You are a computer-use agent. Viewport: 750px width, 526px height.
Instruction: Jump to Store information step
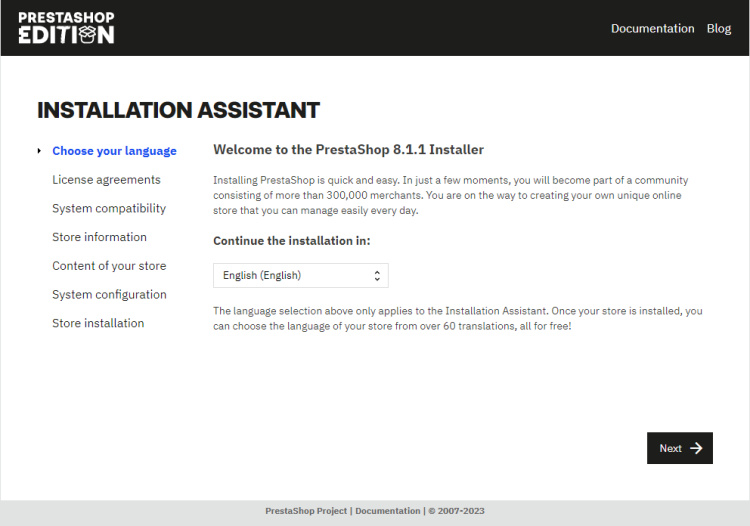click(99, 237)
